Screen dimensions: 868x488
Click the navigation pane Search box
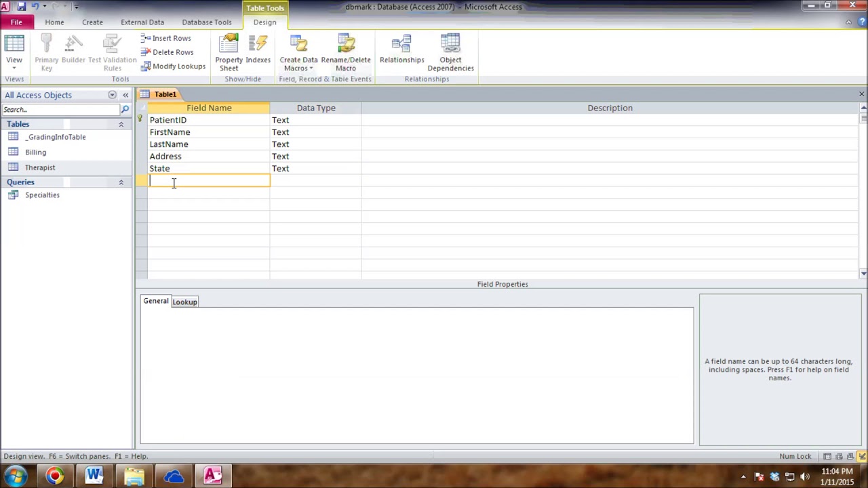pos(60,110)
